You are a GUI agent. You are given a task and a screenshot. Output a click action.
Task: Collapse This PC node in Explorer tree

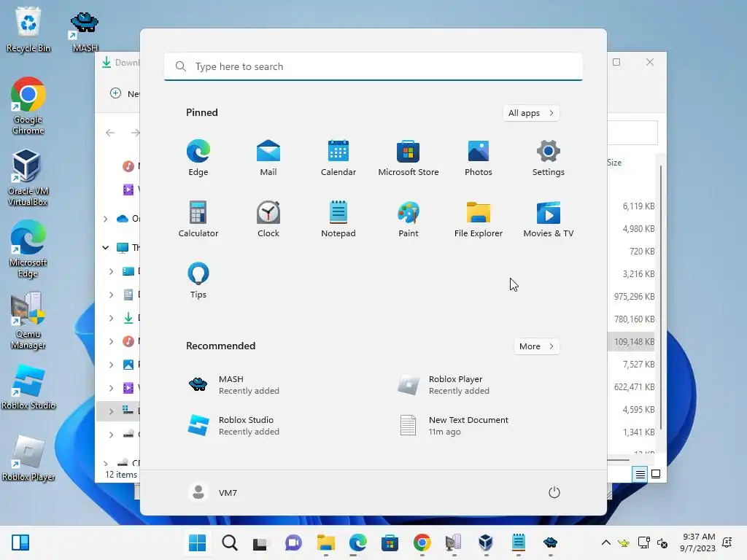point(105,248)
